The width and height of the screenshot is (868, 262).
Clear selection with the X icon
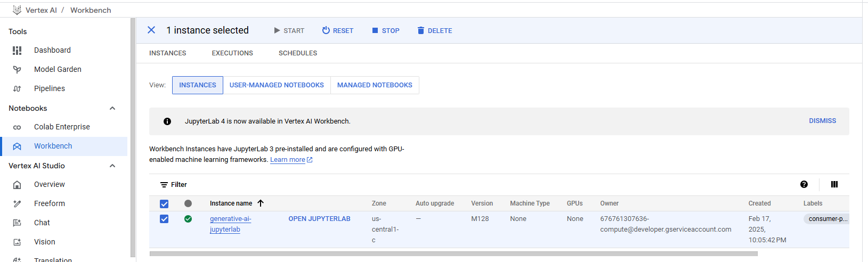click(x=151, y=30)
